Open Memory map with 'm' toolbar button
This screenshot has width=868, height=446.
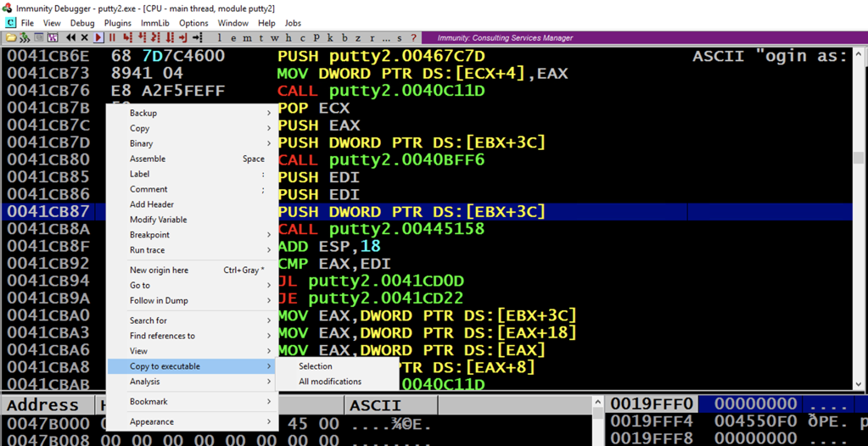coord(247,37)
